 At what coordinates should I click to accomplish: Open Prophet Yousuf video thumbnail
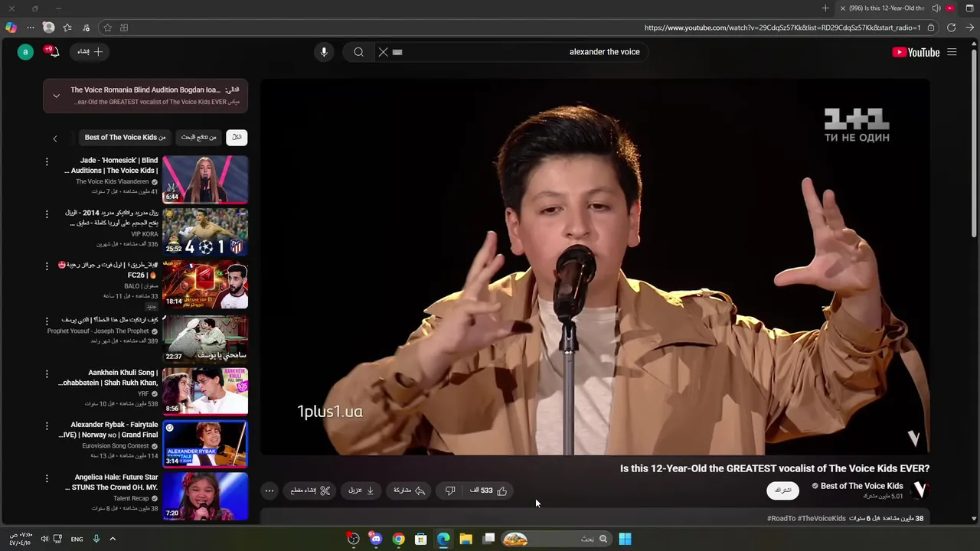click(205, 337)
